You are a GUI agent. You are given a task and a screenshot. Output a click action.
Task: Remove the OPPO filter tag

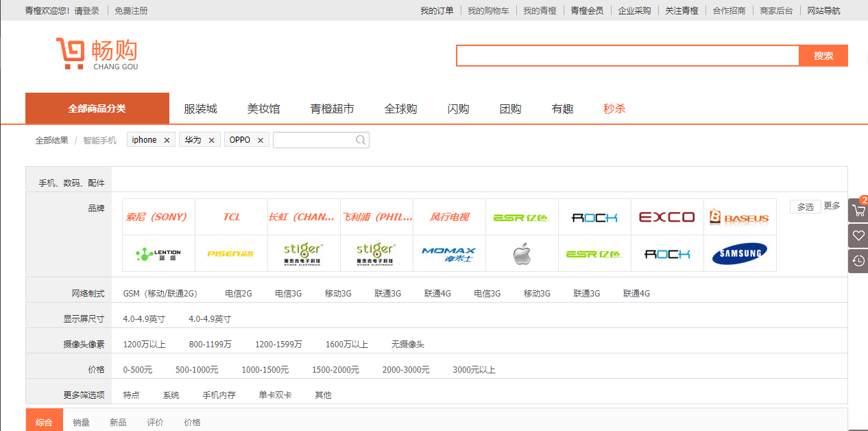pos(260,140)
